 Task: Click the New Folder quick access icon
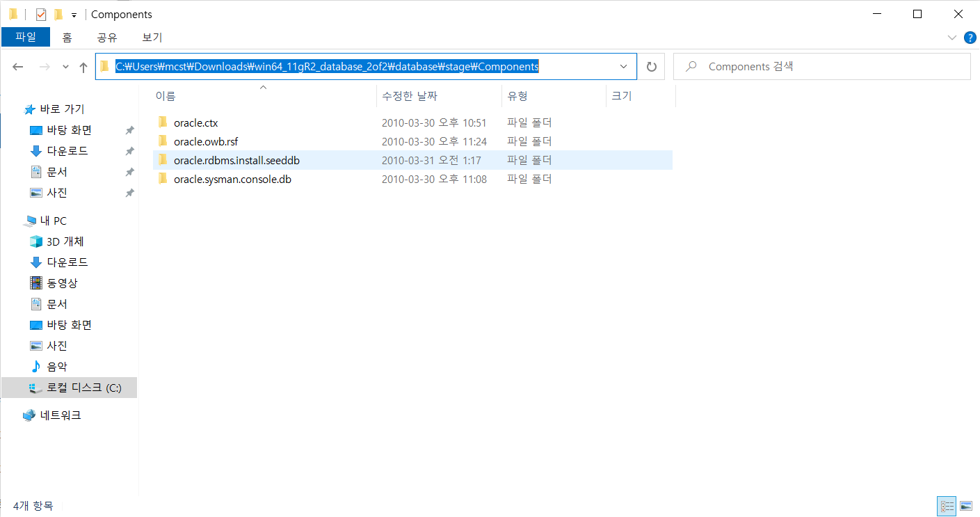click(58, 14)
